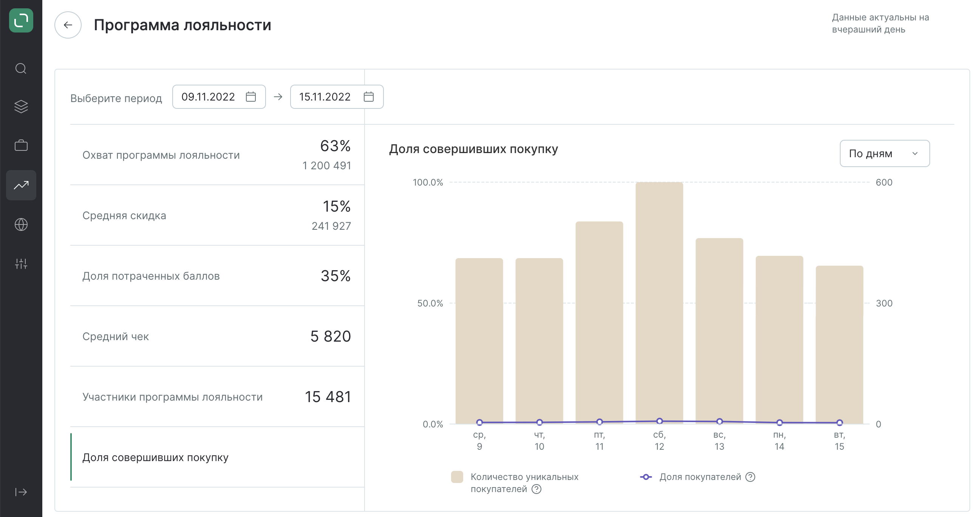
Task: Click the 15% average discount value
Action: [337, 207]
